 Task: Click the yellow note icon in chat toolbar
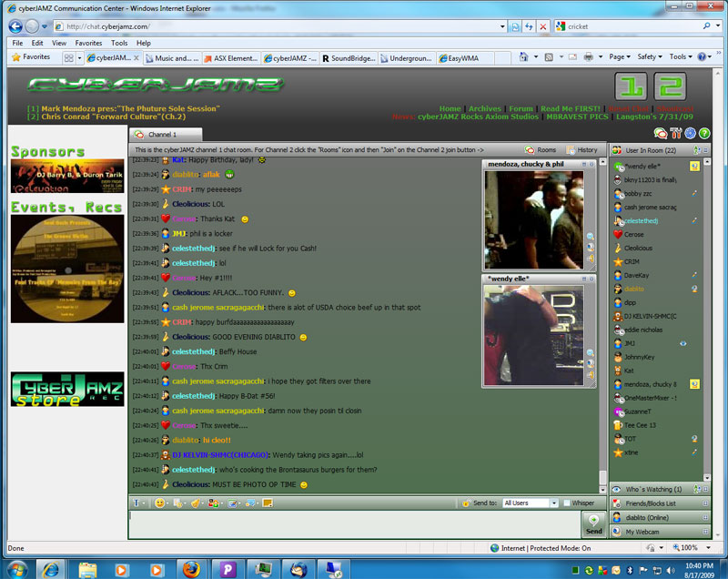tap(268, 503)
